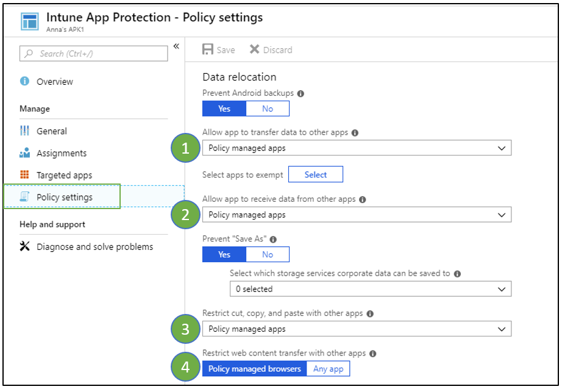
Task: Click Select button for apps to exempt
Action: (315, 175)
